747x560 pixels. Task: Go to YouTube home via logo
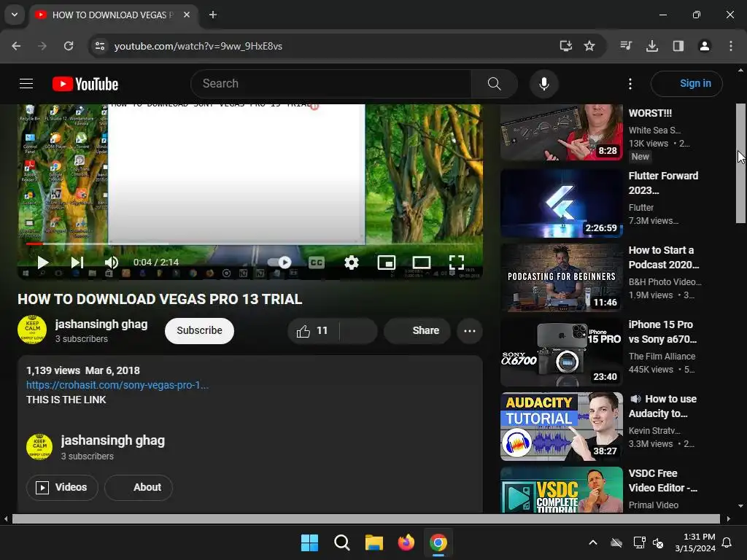pyautogui.click(x=85, y=84)
